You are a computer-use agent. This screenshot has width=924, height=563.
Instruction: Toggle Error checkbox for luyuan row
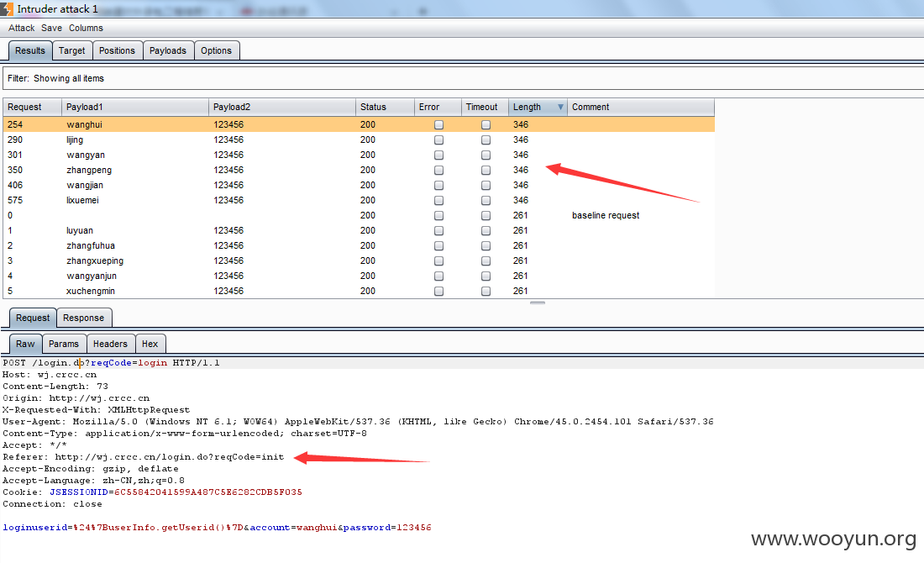(438, 230)
